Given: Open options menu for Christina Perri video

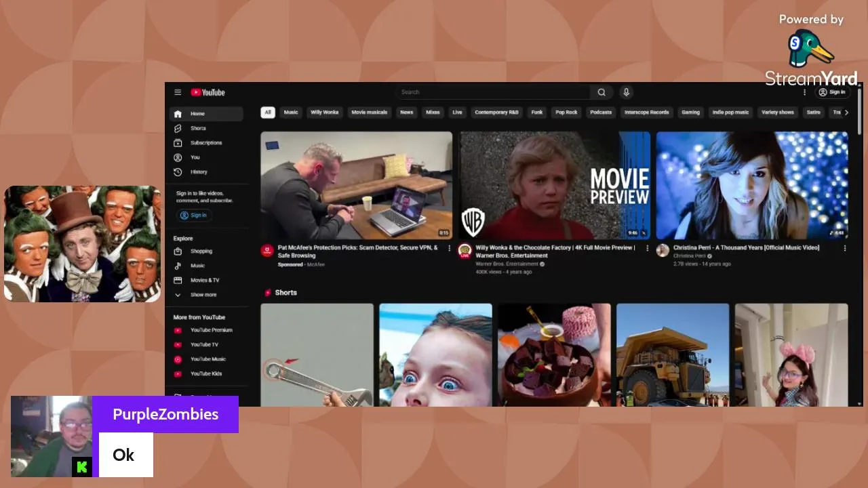Looking at the screenshot, I should coord(845,248).
